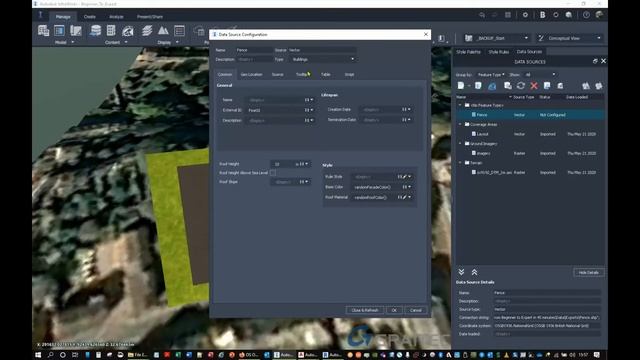Viewport: 640px width, 360px height.
Task: Click the find data source binoculars icon
Action: (586, 86)
